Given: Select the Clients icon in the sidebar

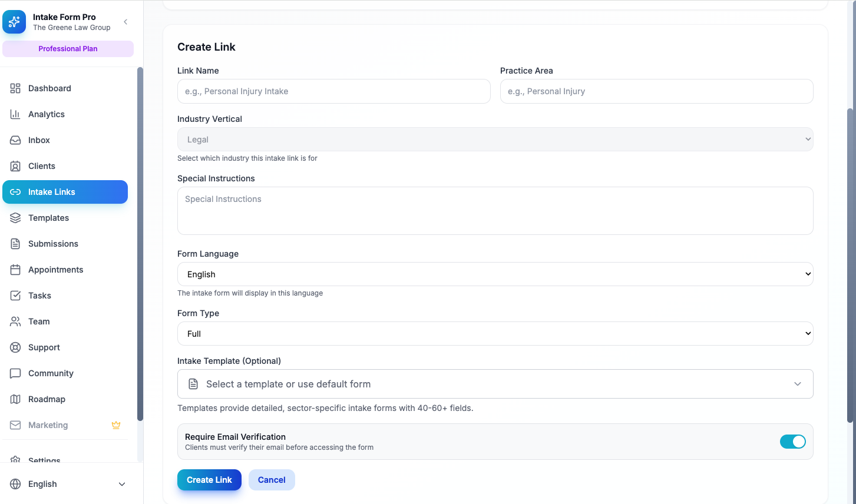Looking at the screenshot, I should tap(16, 165).
